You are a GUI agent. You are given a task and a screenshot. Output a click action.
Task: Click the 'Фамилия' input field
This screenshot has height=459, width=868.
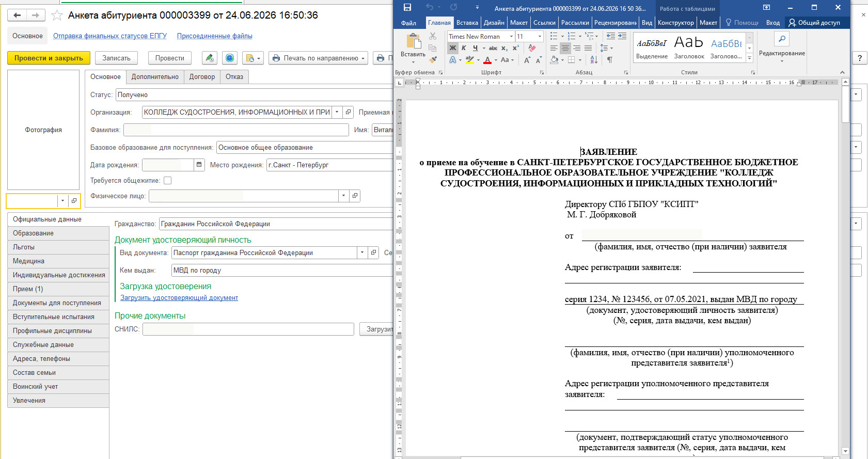coord(236,130)
